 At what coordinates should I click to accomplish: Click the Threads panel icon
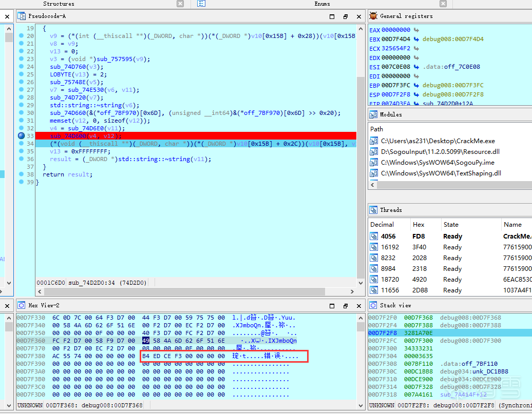click(373, 210)
